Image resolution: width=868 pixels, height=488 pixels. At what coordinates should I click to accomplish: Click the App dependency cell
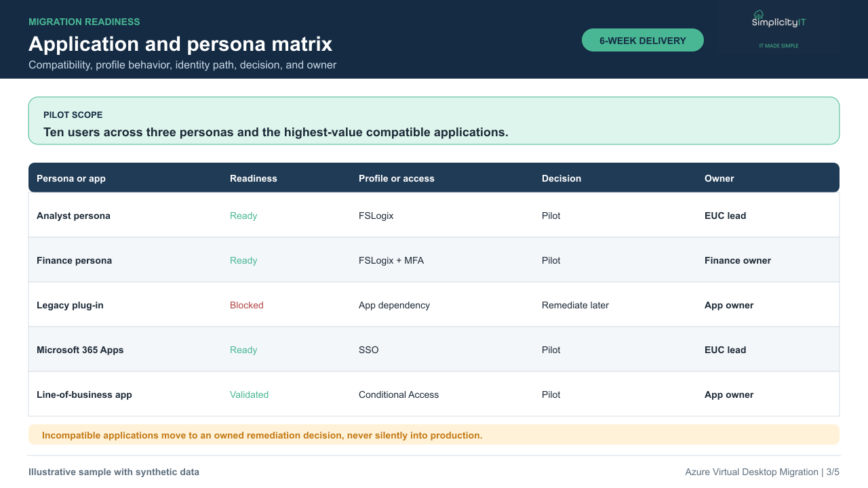395,305
